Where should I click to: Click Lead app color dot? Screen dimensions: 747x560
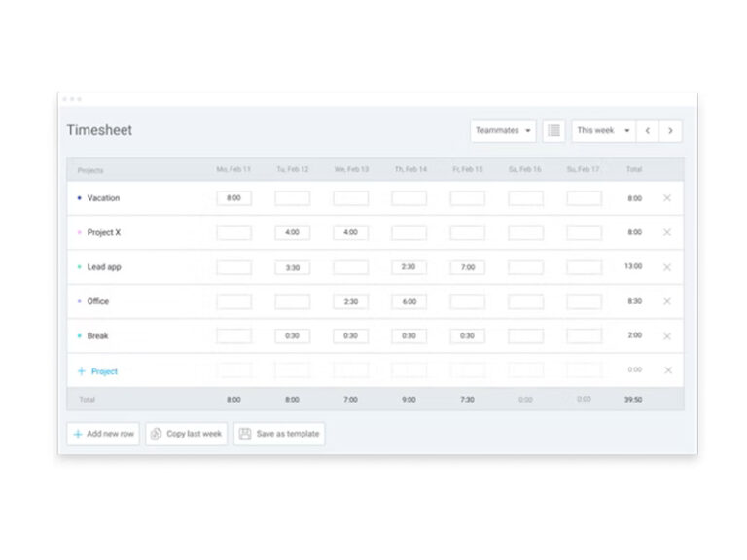click(79, 267)
